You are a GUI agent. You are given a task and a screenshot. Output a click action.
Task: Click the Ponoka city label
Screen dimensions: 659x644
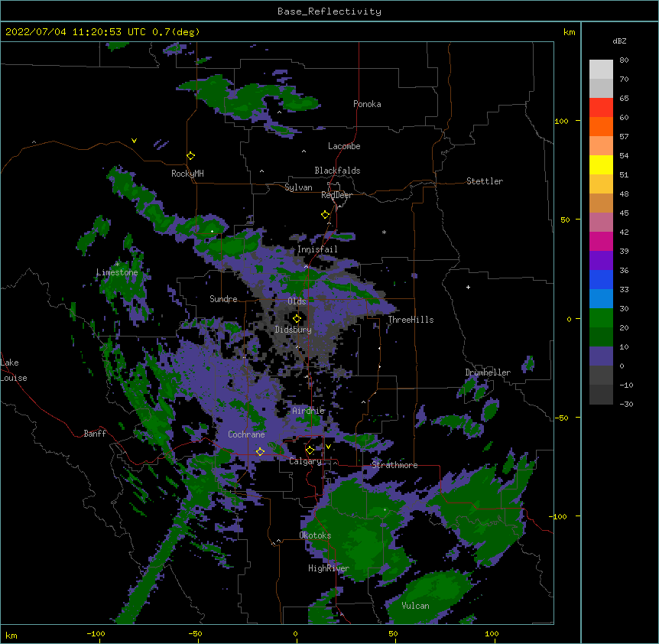coord(367,104)
